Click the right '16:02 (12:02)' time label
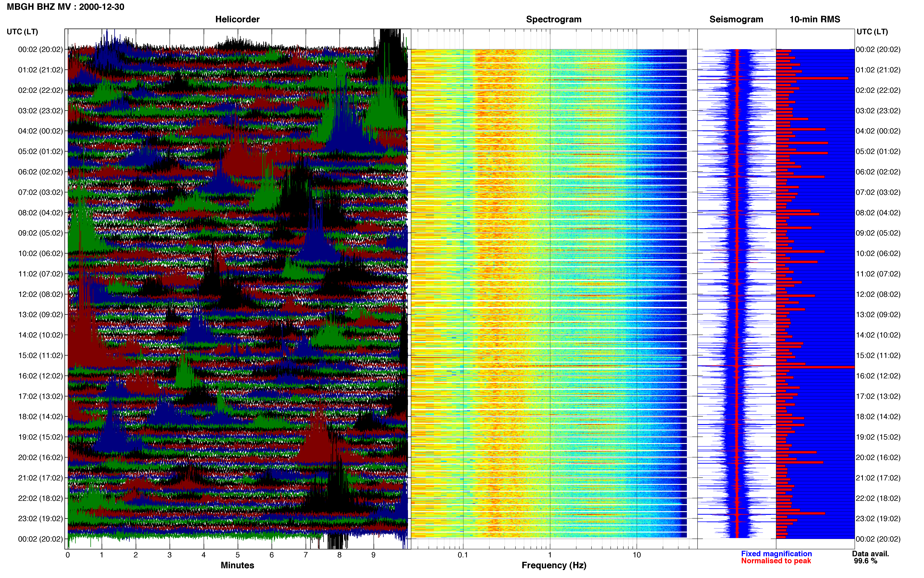 (878, 376)
